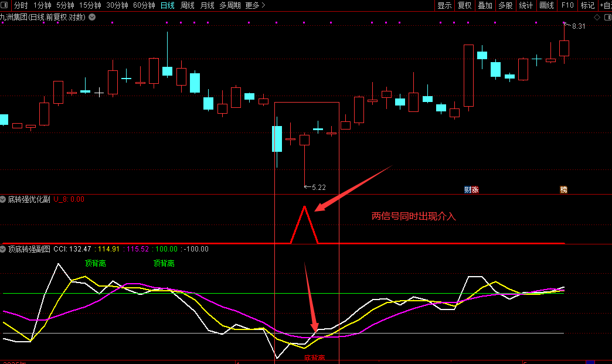Click the diamond icon in main chart corner
Image resolution: width=612 pixels, height=364 pixels.
coord(597,17)
